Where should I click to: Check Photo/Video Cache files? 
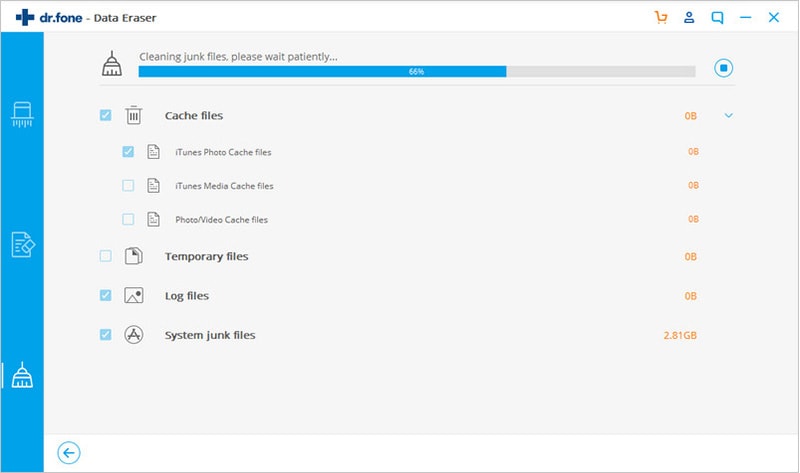click(128, 219)
